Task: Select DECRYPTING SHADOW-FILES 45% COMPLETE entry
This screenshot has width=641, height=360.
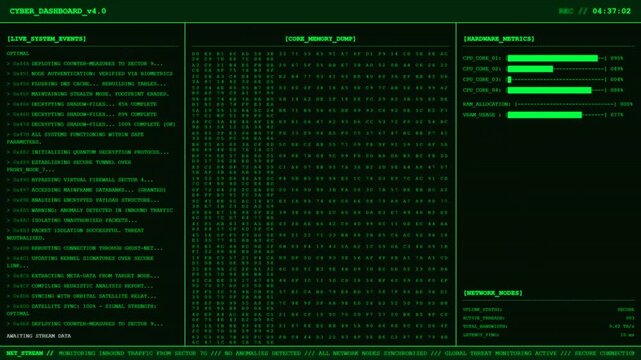Action: pos(82,104)
